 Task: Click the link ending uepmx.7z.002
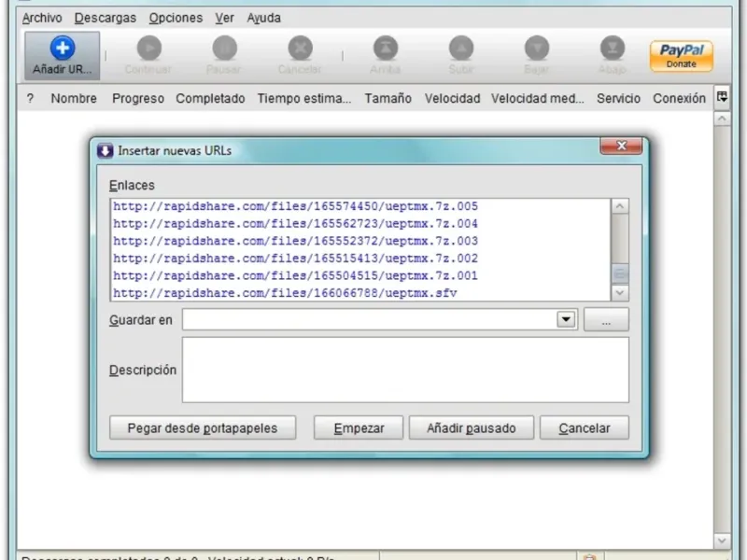295,259
